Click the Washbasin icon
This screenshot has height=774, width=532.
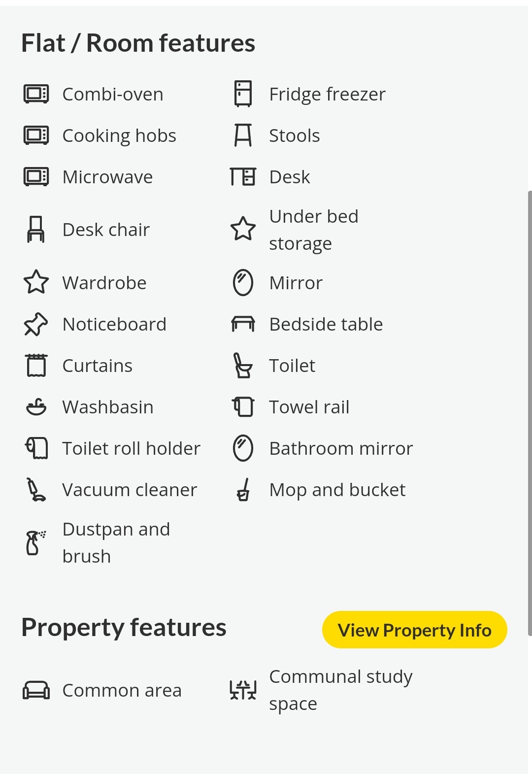pos(36,407)
